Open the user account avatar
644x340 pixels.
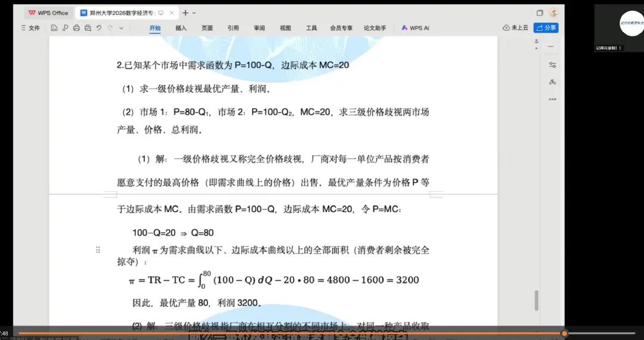(553, 13)
